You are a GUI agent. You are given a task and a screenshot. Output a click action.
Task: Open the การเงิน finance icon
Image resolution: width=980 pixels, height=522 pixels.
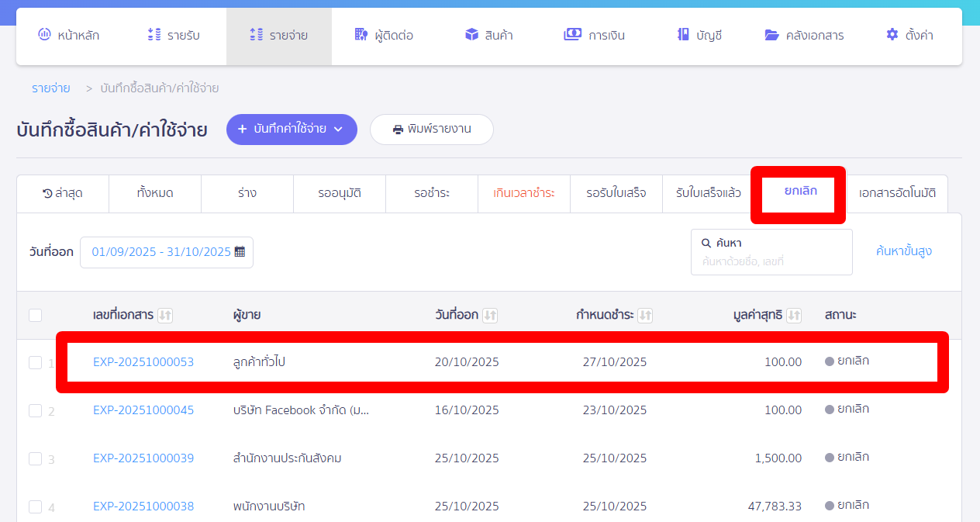[571, 34]
